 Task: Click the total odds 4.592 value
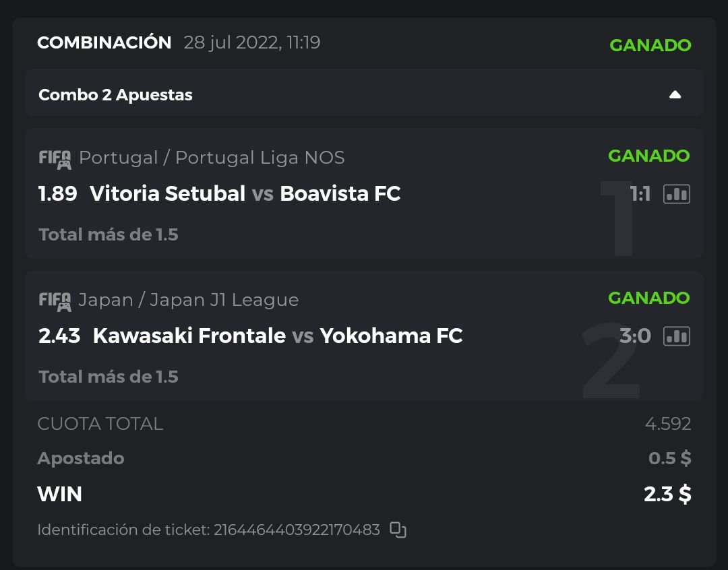pos(667,424)
